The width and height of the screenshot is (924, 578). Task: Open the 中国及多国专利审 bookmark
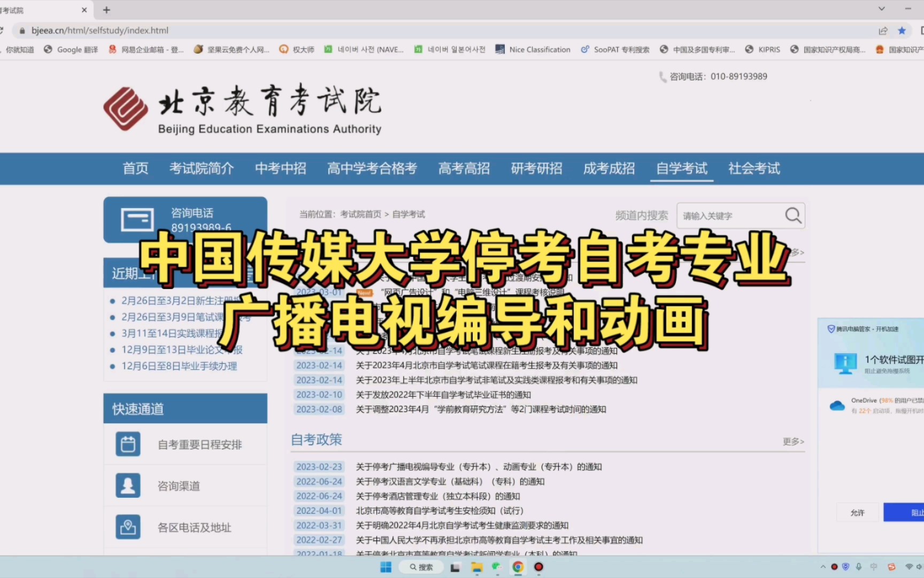coord(697,49)
